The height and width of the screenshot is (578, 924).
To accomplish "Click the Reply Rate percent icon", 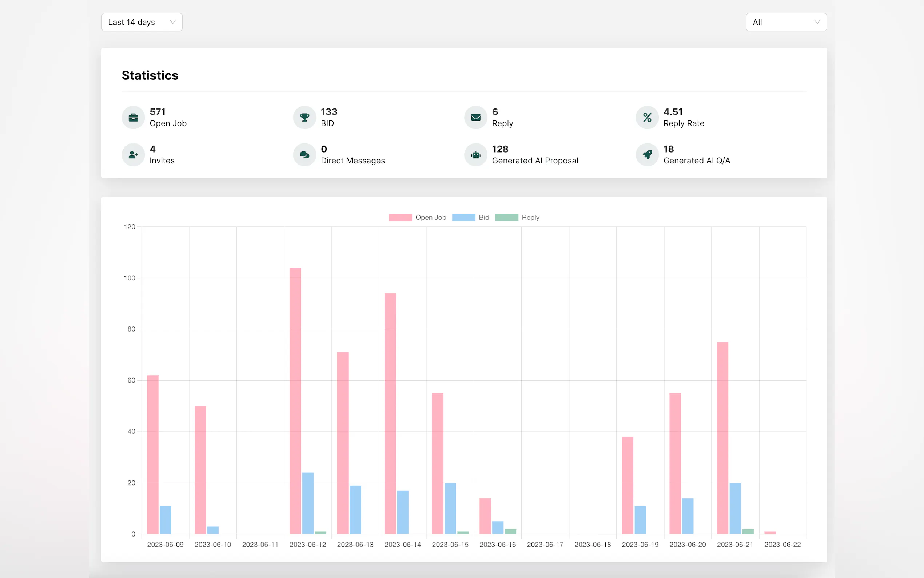I will point(647,117).
